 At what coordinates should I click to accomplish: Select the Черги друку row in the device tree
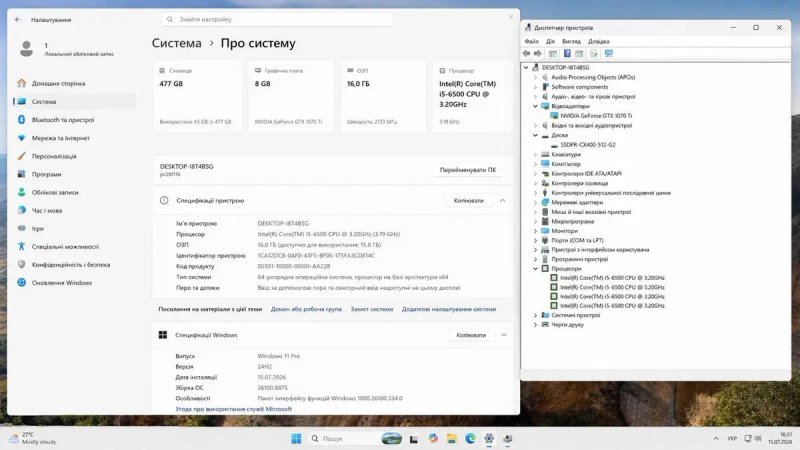[567, 324]
